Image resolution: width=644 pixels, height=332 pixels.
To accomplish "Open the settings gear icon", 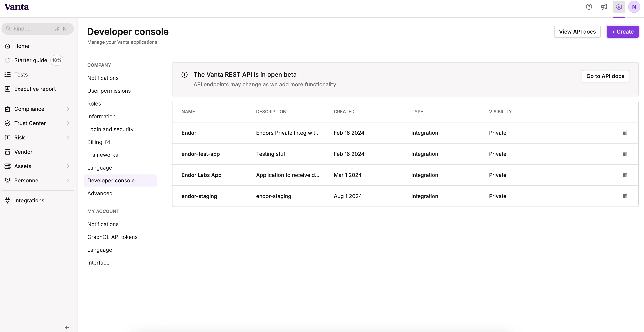I will (x=619, y=7).
